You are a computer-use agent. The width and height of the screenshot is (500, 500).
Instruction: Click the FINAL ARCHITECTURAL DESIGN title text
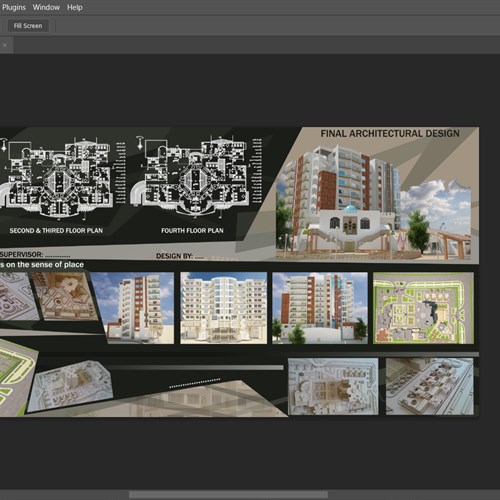click(390, 134)
